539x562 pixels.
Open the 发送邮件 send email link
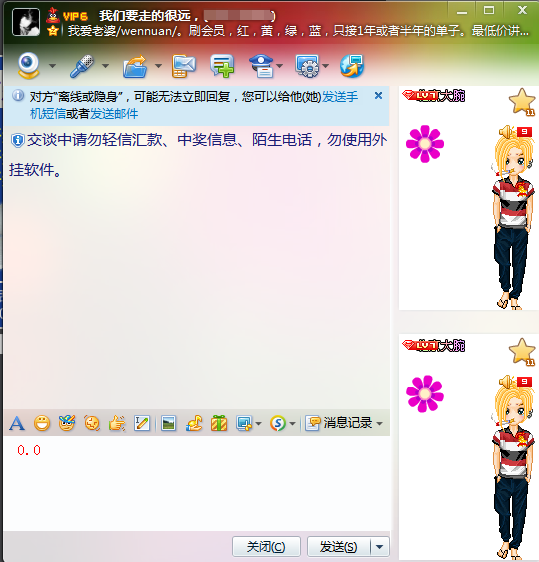pos(114,114)
